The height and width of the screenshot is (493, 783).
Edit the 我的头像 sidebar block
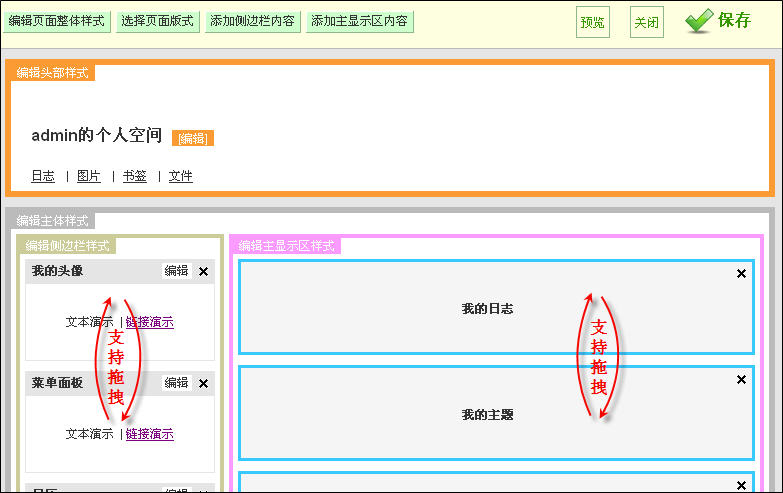pyautogui.click(x=176, y=271)
